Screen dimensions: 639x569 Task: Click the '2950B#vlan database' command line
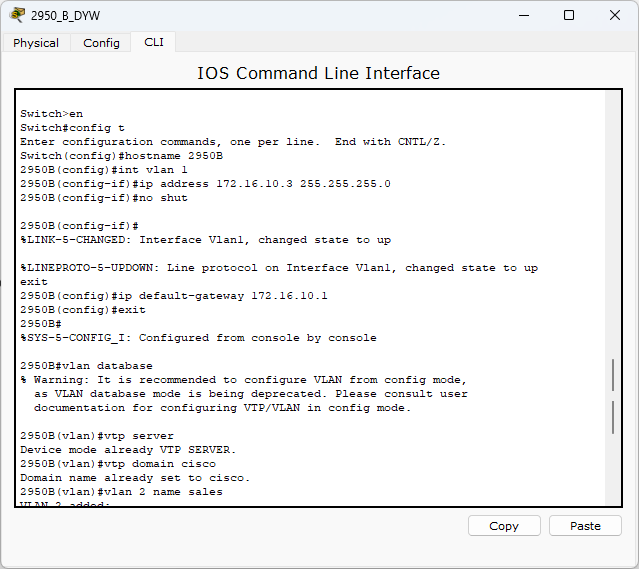86,366
